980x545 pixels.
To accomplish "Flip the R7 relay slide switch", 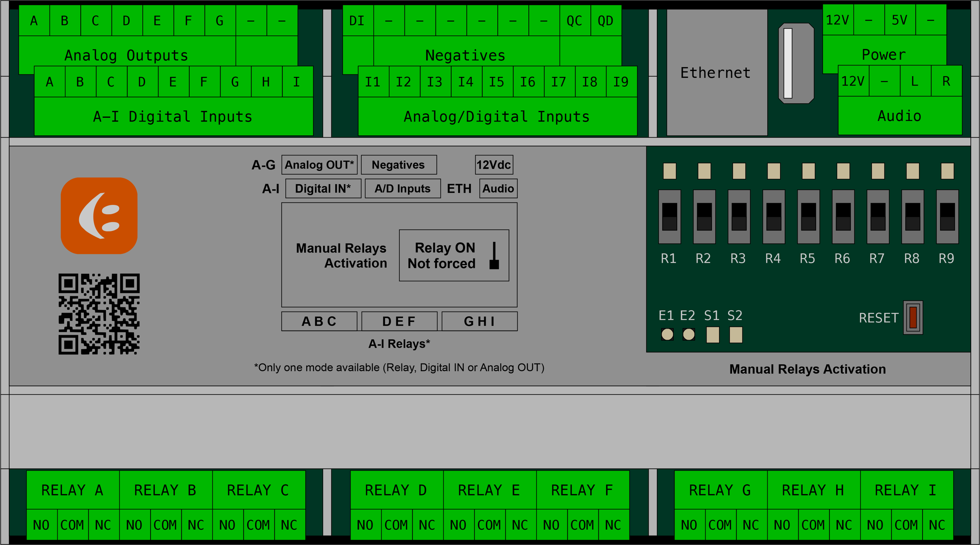I will pos(878,217).
